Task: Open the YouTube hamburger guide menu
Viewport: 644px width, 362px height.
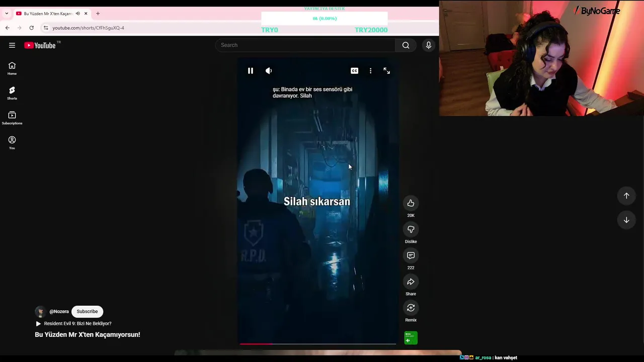Action: pos(12,45)
